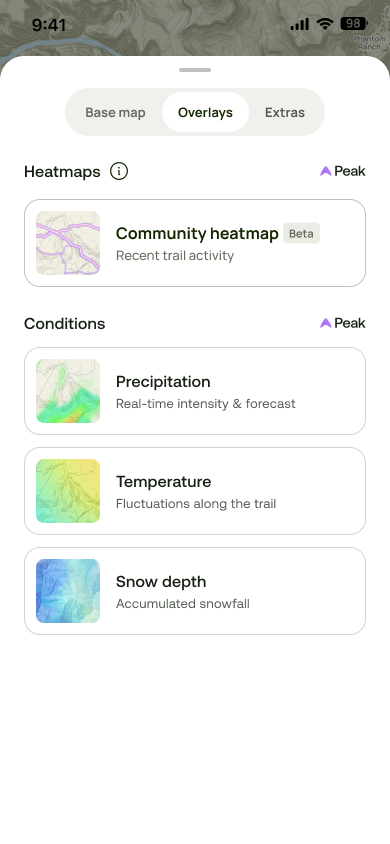This screenshot has height=844, width=390.
Task: Tap the cellular signal bars icon
Action: point(300,24)
